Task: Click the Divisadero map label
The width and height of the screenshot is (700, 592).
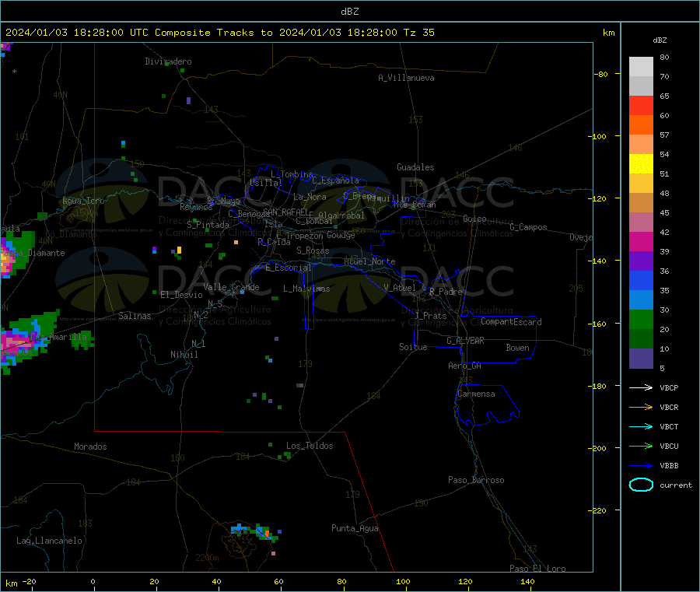Action: pos(168,61)
